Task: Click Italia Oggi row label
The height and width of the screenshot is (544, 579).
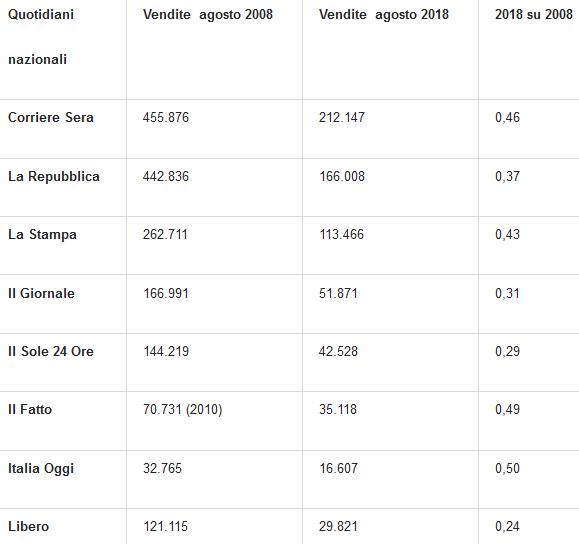Action: pos(41,469)
